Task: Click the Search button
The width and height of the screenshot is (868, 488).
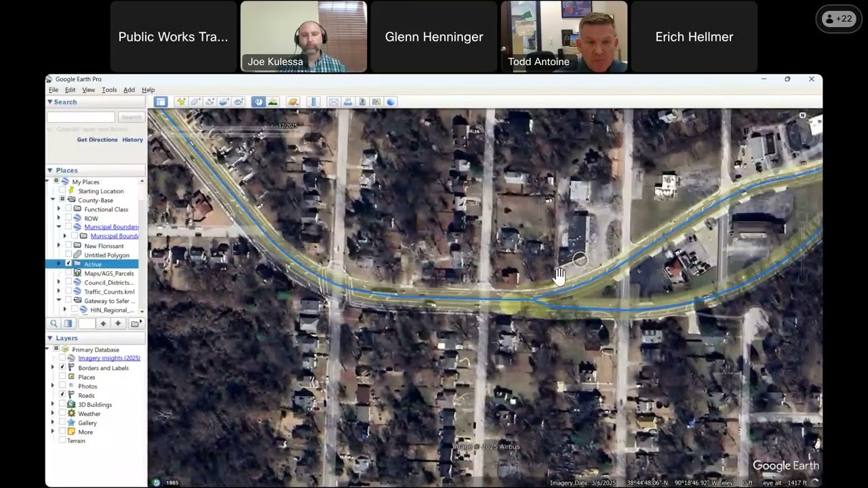Action: coord(132,117)
